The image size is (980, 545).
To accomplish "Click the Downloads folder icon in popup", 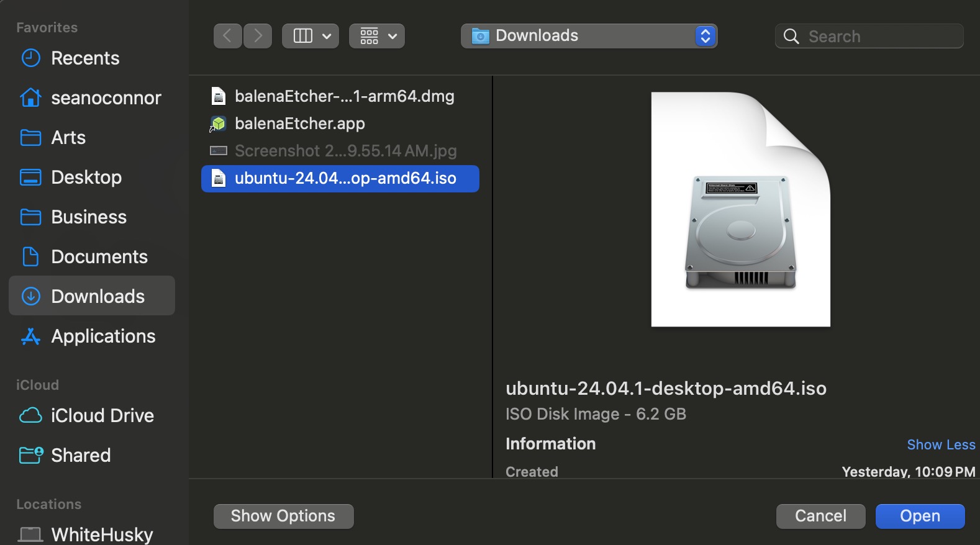I will [x=480, y=36].
